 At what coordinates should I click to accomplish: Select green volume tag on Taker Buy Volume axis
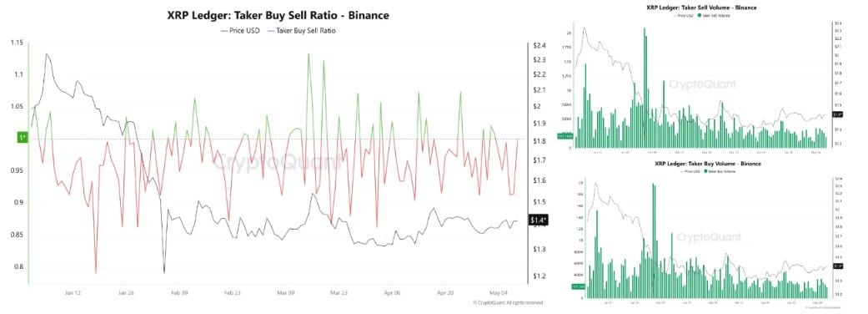(579, 286)
